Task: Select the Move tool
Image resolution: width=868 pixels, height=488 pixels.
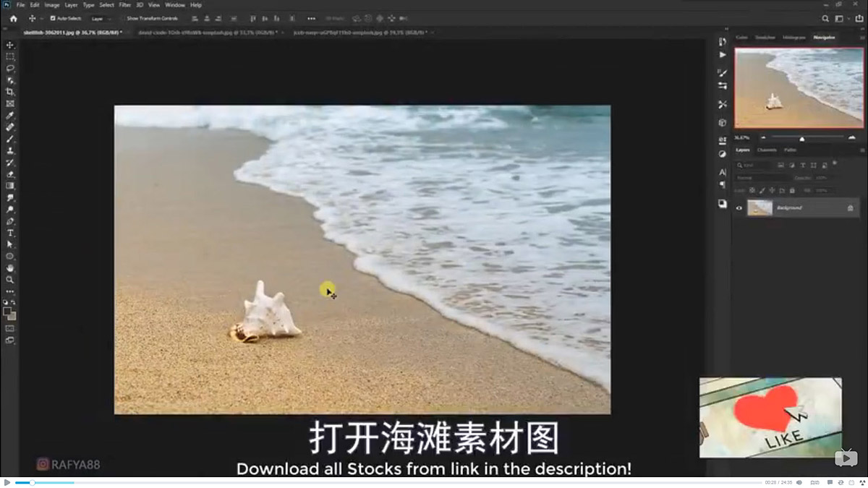Action: [x=9, y=44]
